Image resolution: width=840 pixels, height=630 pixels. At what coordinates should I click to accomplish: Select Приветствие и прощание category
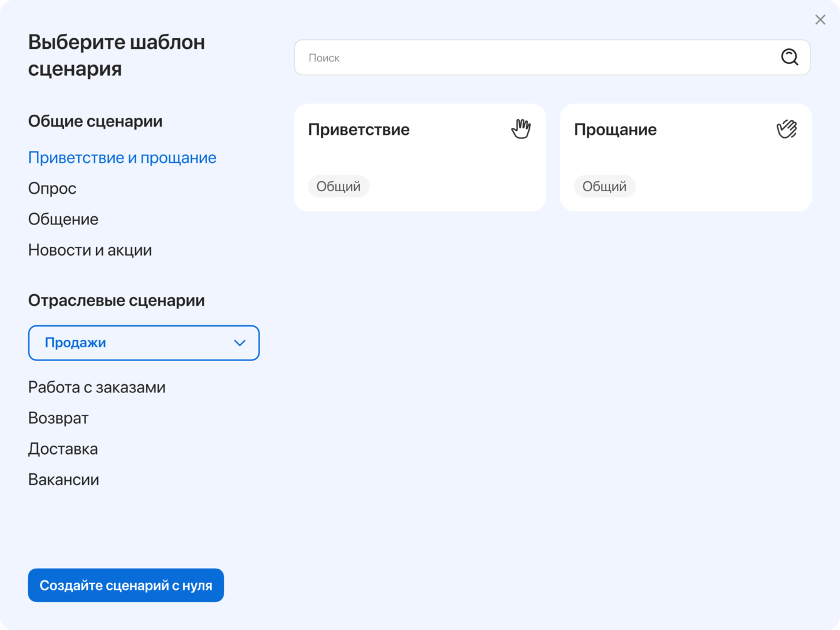pyautogui.click(x=122, y=158)
